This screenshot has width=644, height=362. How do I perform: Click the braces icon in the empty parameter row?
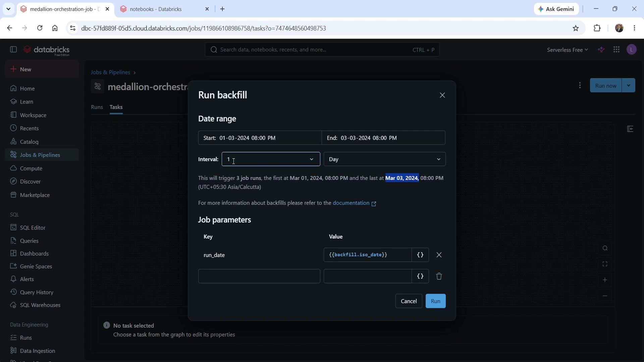point(420,277)
